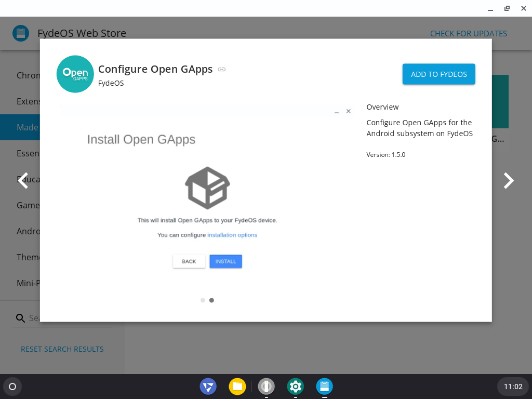Click the Open GApps teal app logo
This screenshot has width=532, height=399.
(x=75, y=74)
